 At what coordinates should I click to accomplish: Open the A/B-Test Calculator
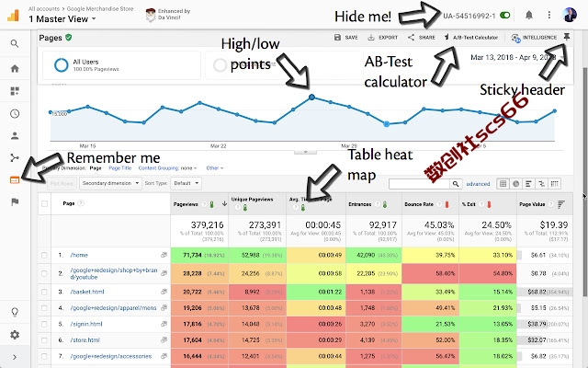point(471,38)
